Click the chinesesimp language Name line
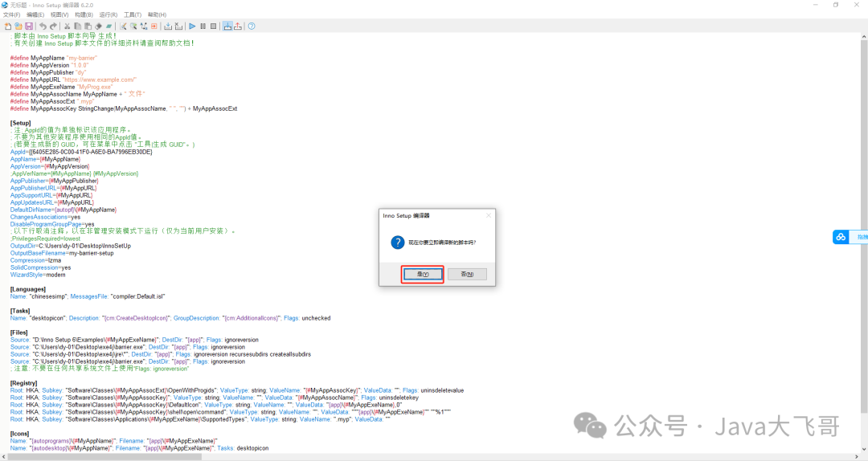868x461 pixels. [88, 296]
